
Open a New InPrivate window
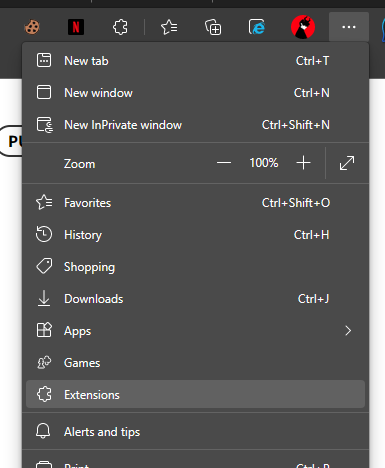click(195, 125)
